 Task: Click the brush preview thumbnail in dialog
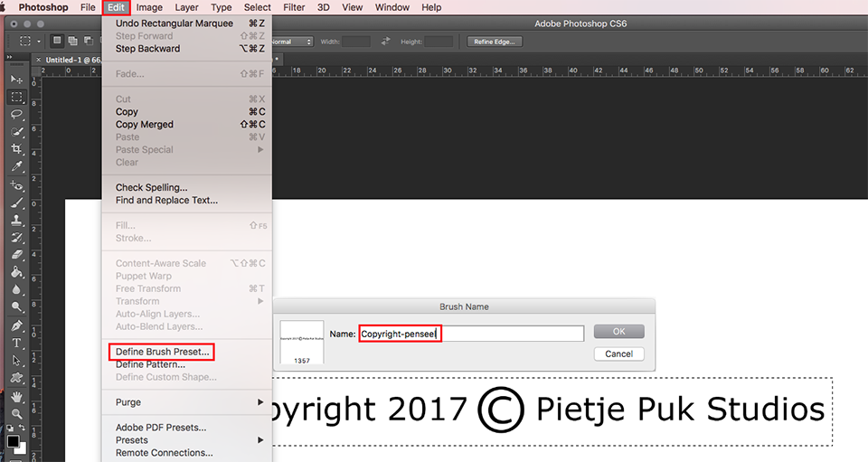[x=302, y=342]
